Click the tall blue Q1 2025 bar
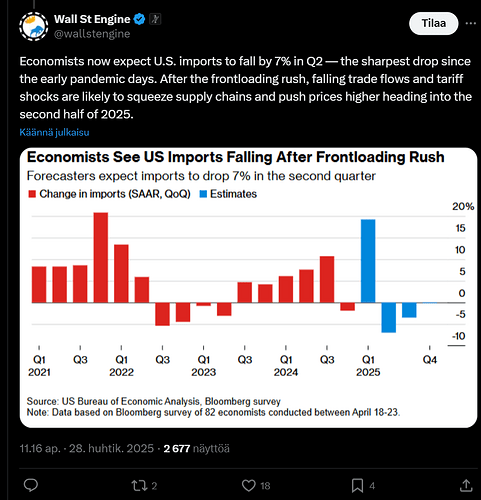The height and width of the screenshot is (500, 481). (368, 261)
